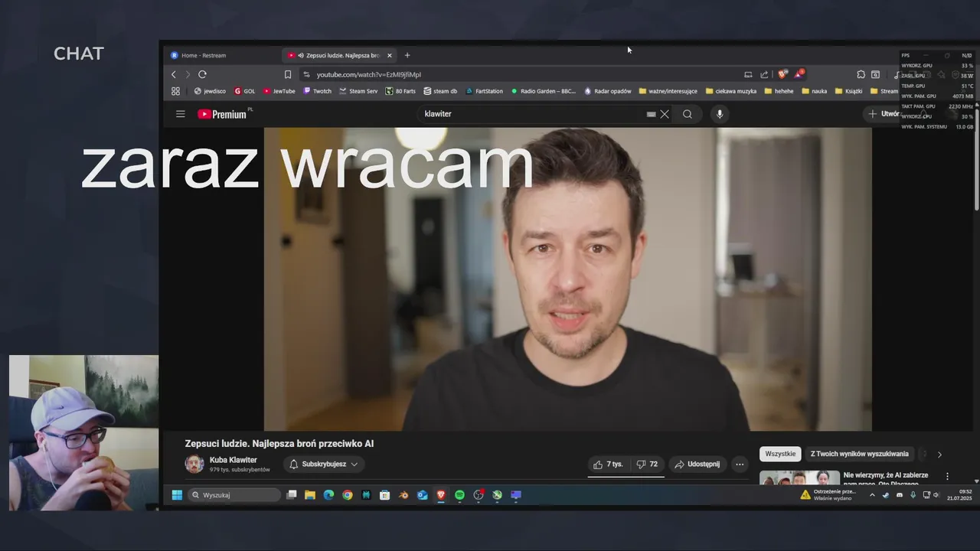Expand hehehe bookmarks folder
Image resolution: width=980 pixels, height=551 pixels.
[x=779, y=91]
